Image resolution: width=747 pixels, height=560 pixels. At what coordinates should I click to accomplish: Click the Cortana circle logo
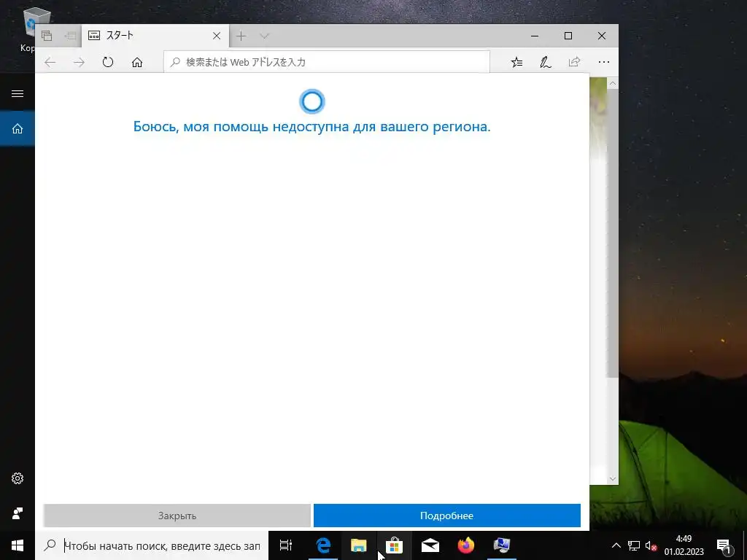[312, 101]
